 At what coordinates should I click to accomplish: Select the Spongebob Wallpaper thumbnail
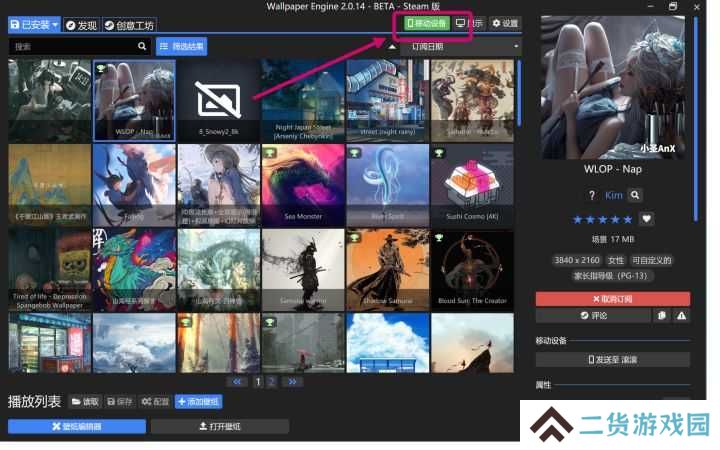pyautogui.click(x=50, y=270)
